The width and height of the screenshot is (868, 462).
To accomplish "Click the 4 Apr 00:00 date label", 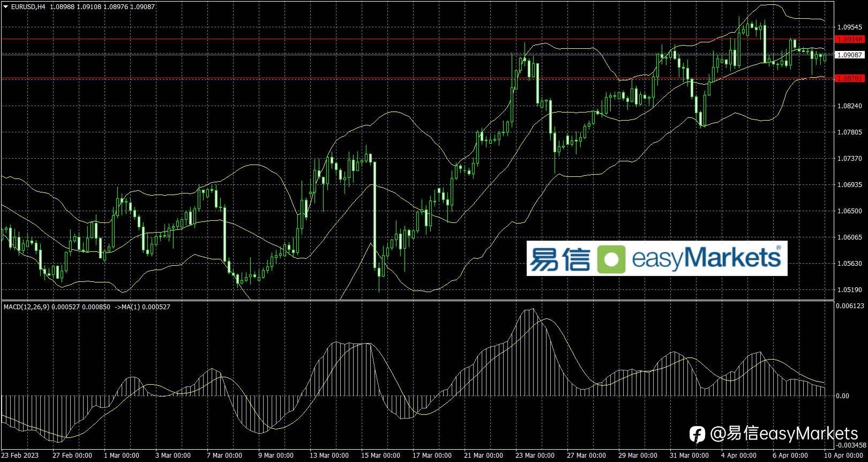I will (x=738, y=456).
